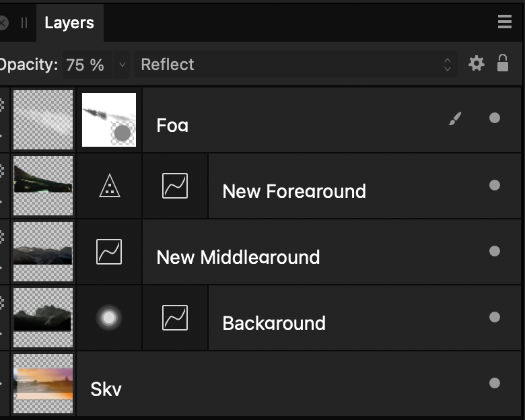Toggle the layer lock padlock icon

tap(503, 63)
